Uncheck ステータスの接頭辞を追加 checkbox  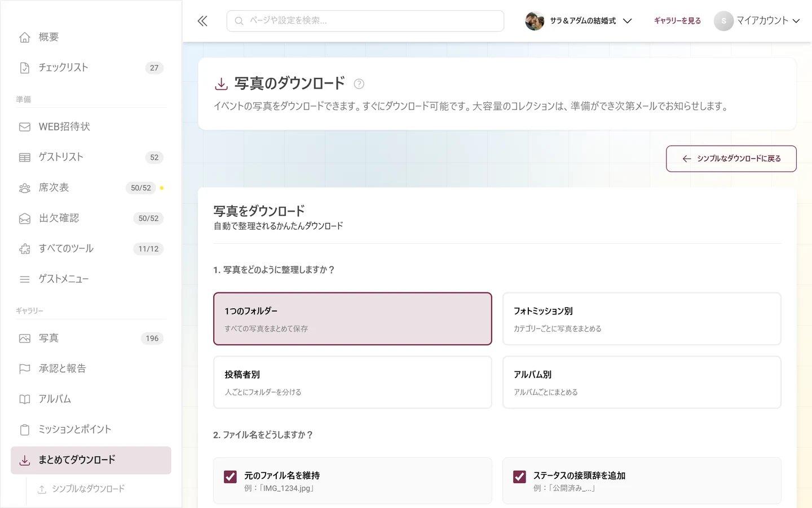coord(519,477)
